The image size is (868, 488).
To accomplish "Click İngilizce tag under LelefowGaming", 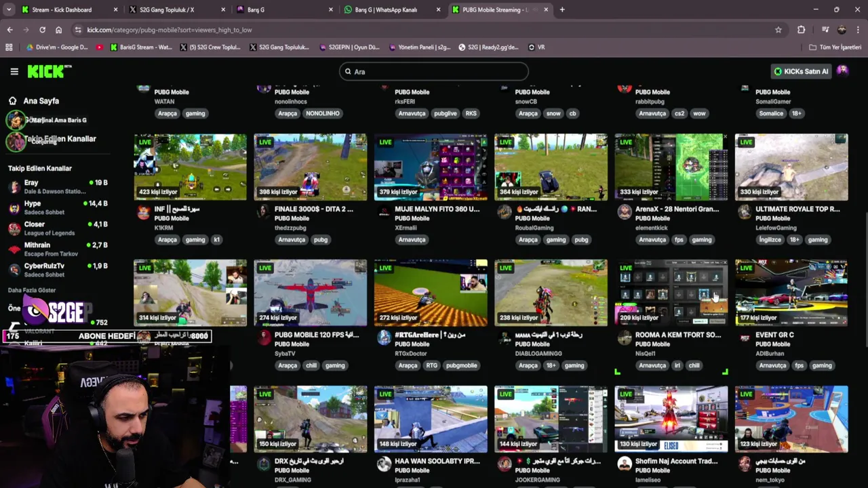I will coord(770,239).
